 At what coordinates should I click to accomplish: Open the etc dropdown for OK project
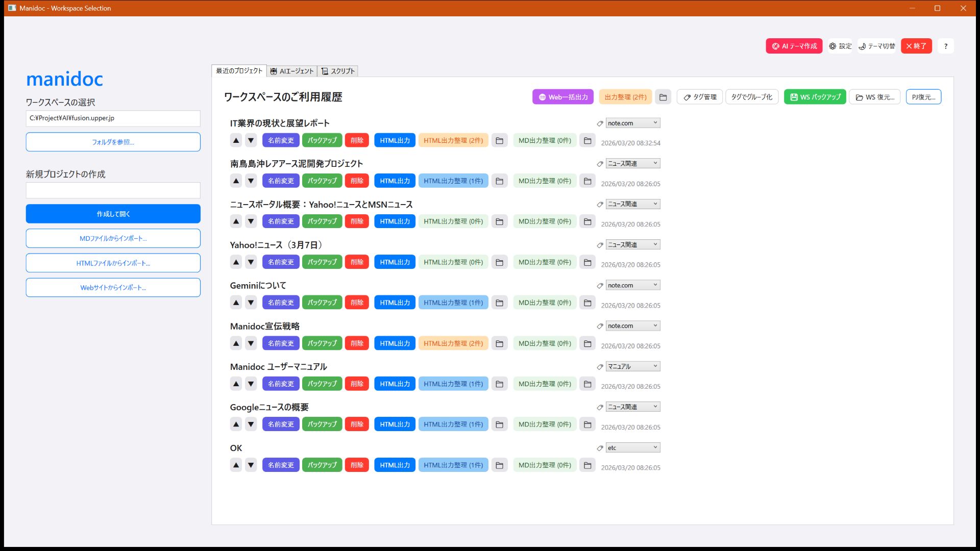tap(632, 447)
